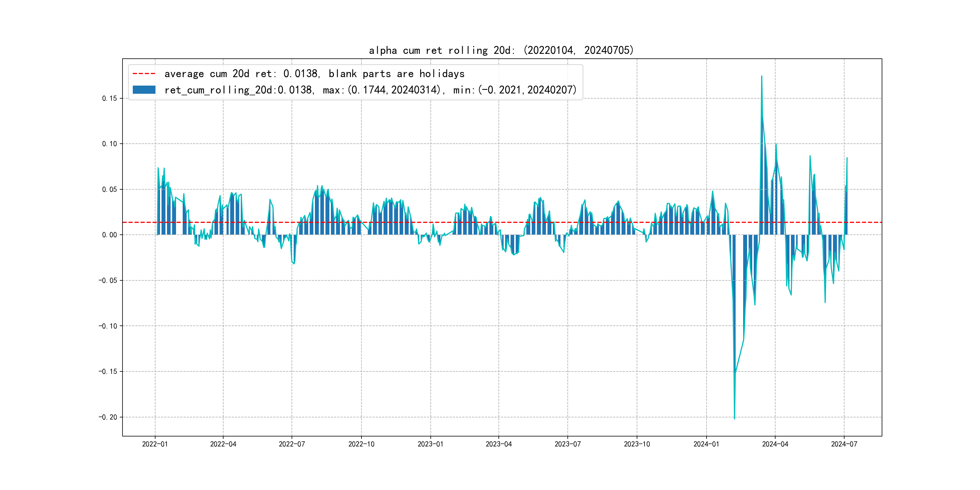Click the -0.10 y-axis tick label

108,326
